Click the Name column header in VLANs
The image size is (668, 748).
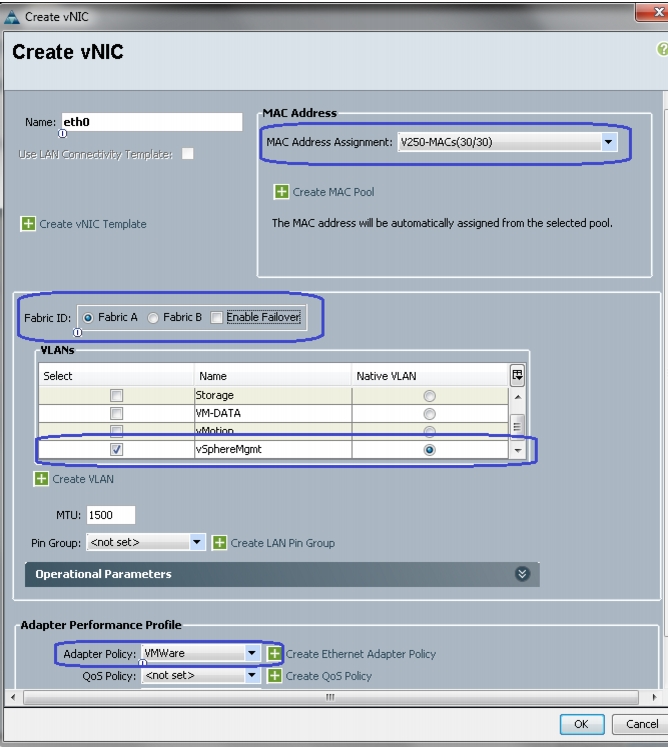point(273,376)
